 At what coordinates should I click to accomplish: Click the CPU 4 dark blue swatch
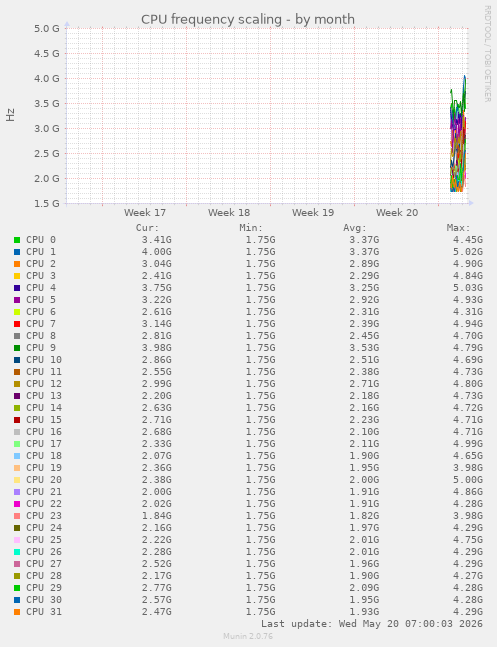point(17,288)
